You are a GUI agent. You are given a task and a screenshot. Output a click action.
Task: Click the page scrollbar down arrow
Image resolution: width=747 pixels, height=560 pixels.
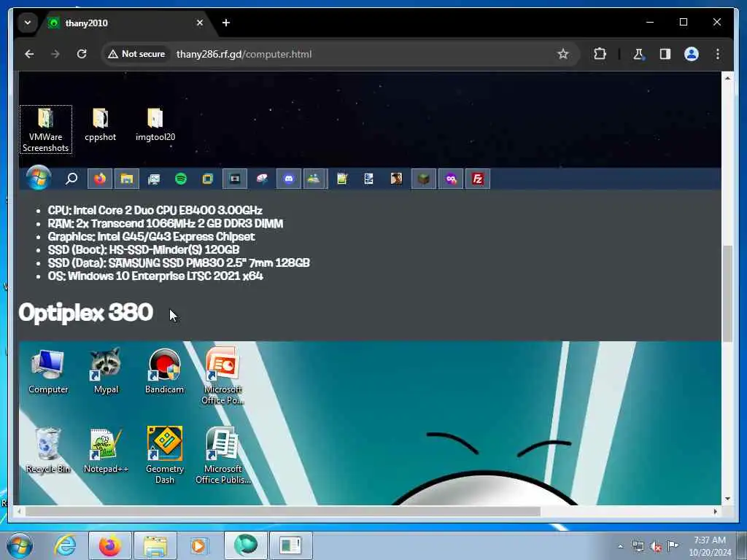coord(727,499)
